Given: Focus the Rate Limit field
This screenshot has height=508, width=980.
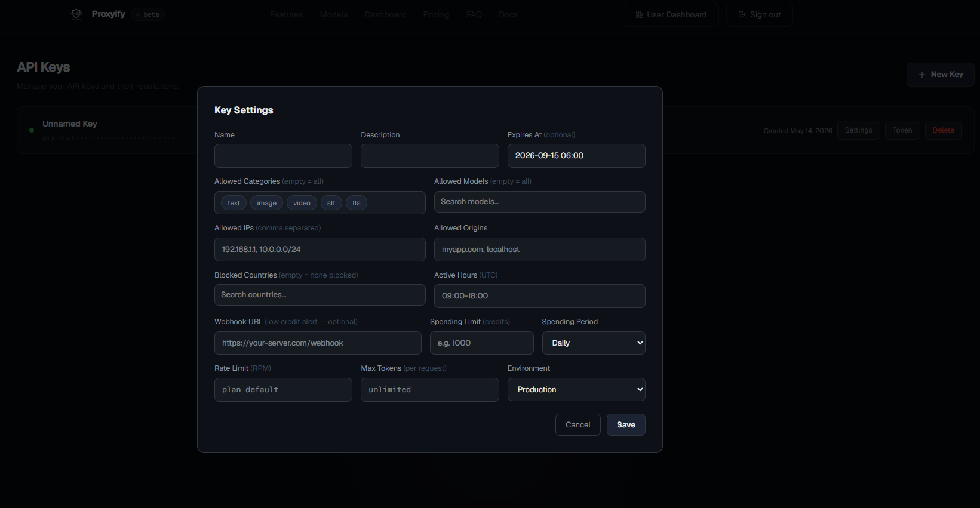Looking at the screenshot, I should pos(283,390).
